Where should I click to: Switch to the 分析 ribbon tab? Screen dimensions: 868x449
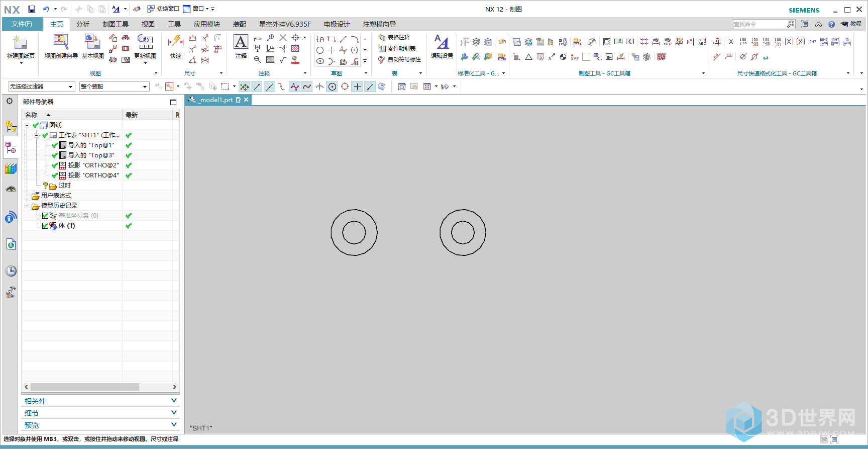pyautogui.click(x=83, y=24)
